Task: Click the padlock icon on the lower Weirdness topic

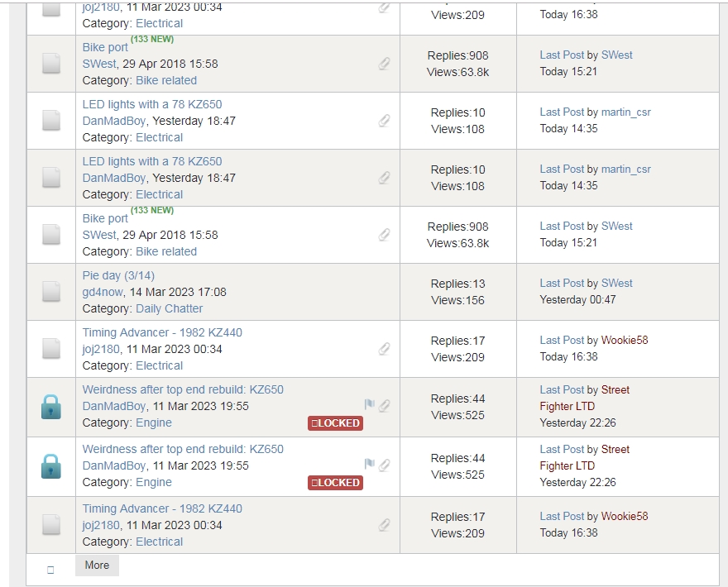Action: point(51,465)
